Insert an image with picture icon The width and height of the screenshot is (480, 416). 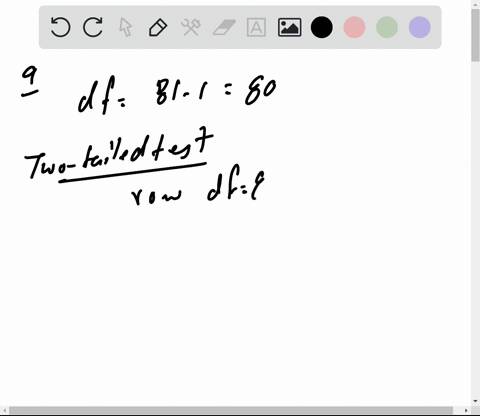(x=289, y=27)
